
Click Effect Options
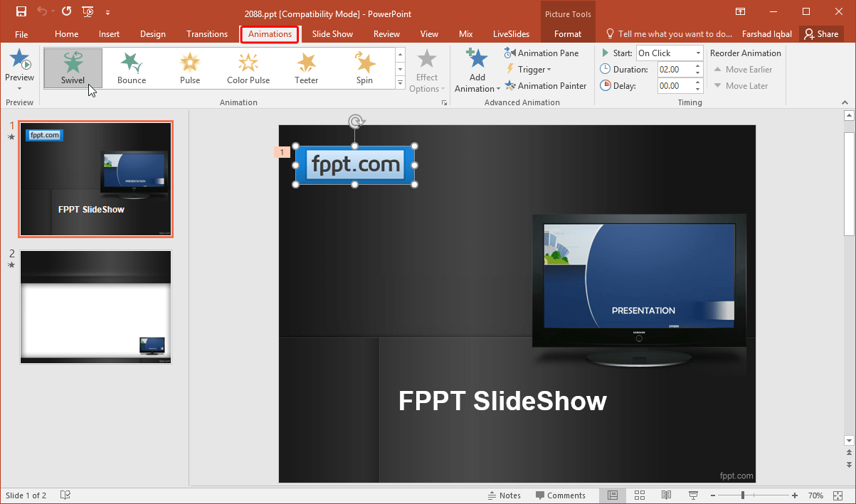(427, 69)
